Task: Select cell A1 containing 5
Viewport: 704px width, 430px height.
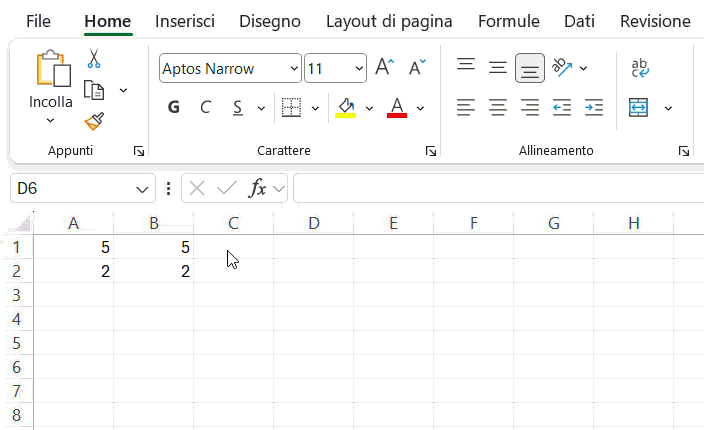Action: [73, 246]
